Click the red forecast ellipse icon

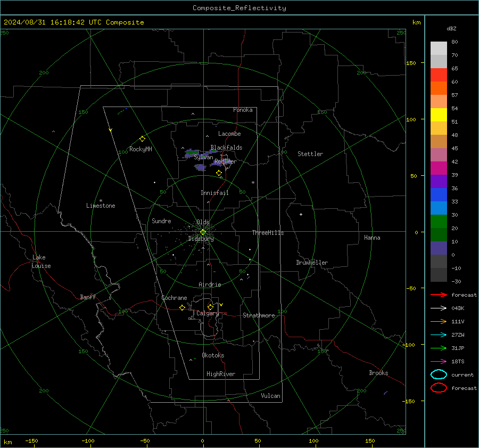(x=439, y=388)
